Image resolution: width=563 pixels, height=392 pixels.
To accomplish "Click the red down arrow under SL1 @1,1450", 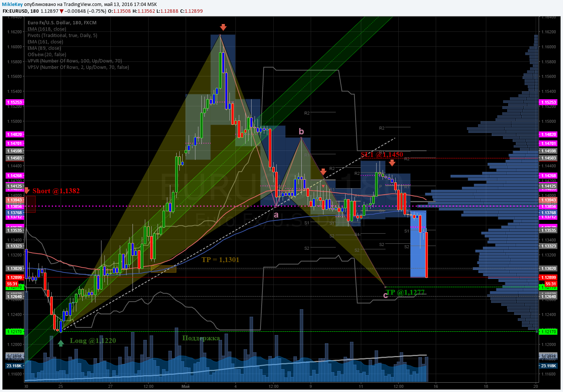I will tap(392, 162).
